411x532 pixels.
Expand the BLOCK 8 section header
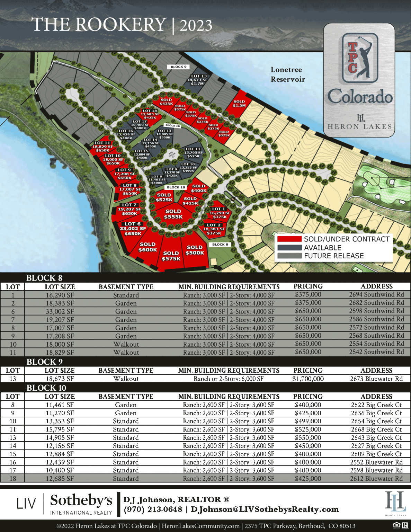tap(45, 278)
